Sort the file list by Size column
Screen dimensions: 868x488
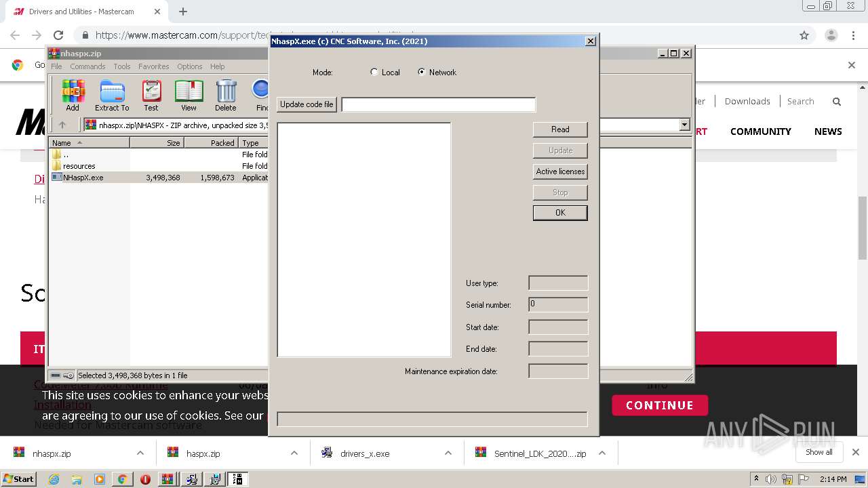pos(157,143)
